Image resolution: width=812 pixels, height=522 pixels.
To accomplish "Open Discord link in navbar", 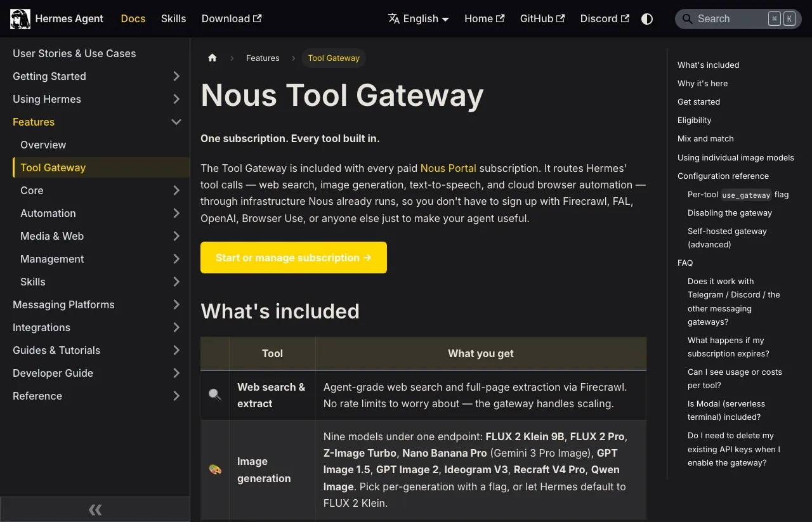I will (x=605, y=19).
